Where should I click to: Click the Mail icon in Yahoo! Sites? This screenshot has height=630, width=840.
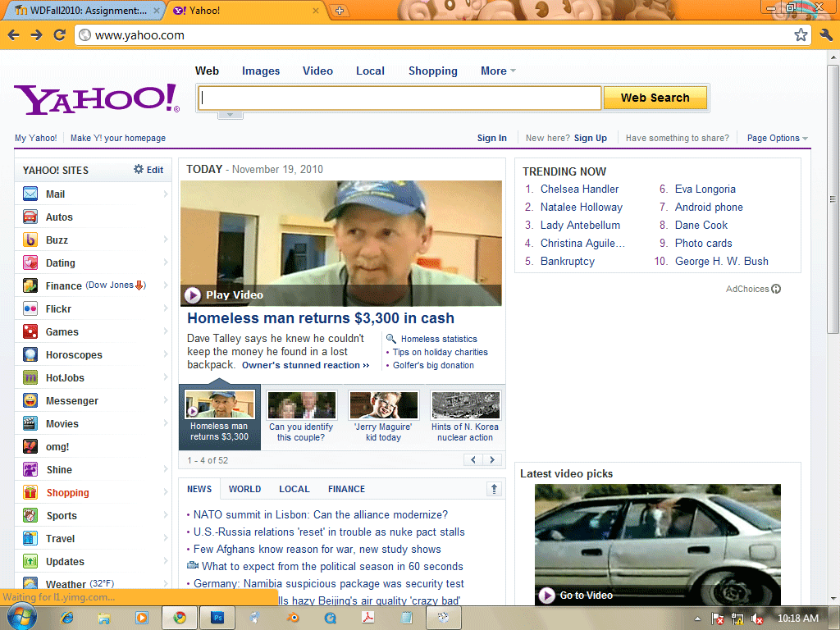click(x=30, y=194)
